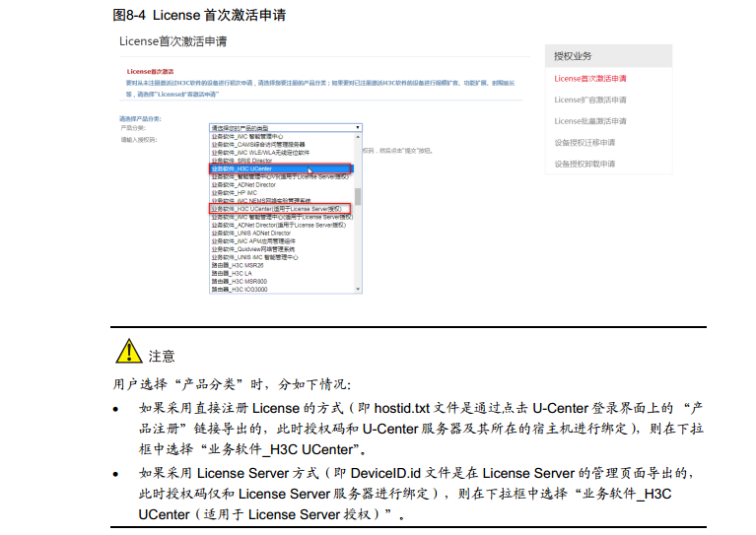Click the 请输入授权码 label

tap(139, 140)
